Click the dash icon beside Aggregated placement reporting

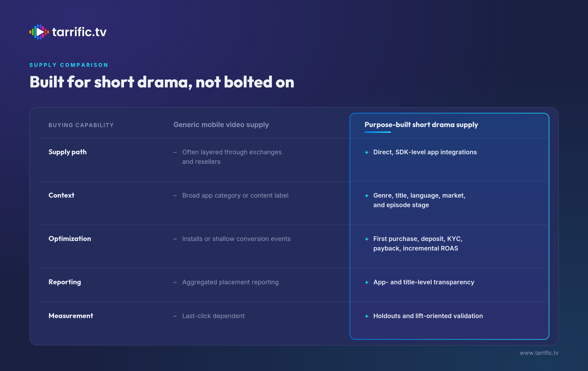tap(175, 282)
